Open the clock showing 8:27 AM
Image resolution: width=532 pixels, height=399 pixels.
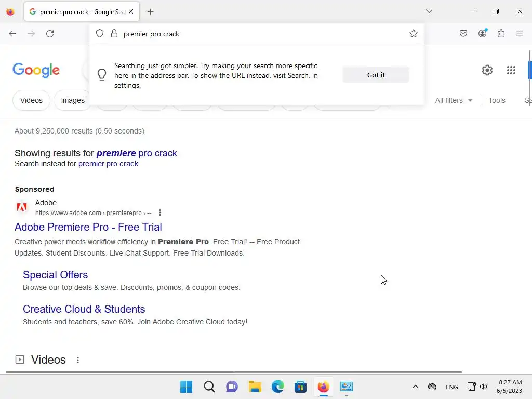(x=509, y=387)
